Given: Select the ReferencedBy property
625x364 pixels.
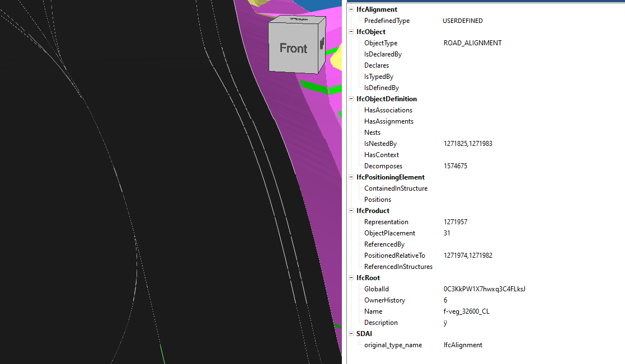Looking at the screenshot, I should (384, 244).
